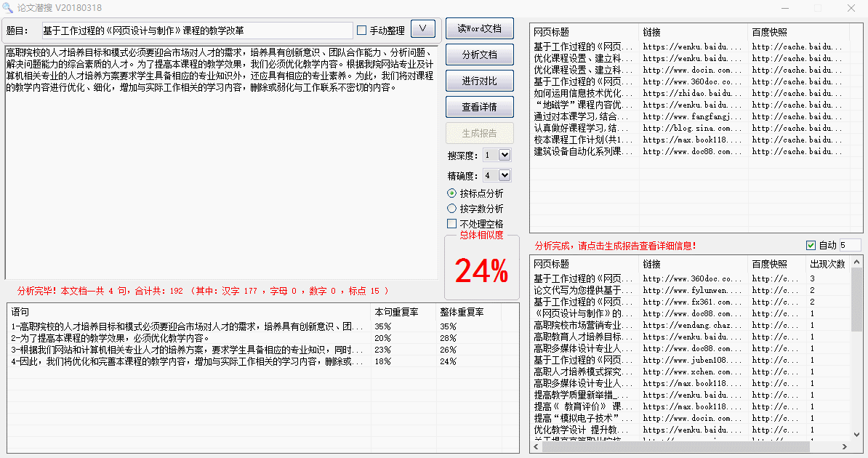Click the V button next to 手动整理

(x=423, y=29)
